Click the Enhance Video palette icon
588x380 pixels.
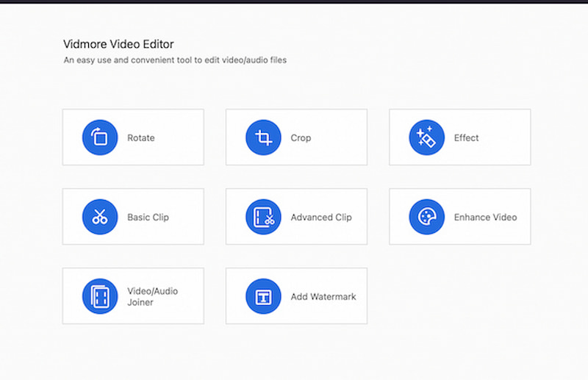pos(426,217)
